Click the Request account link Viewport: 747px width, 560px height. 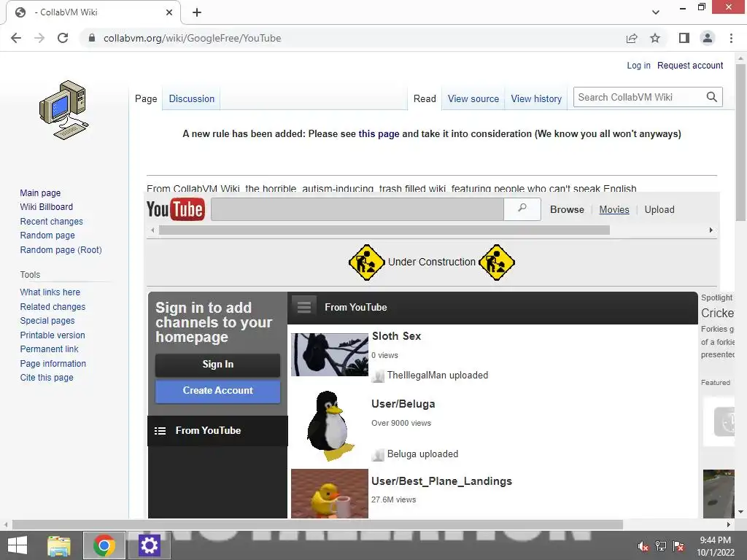click(x=690, y=65)
